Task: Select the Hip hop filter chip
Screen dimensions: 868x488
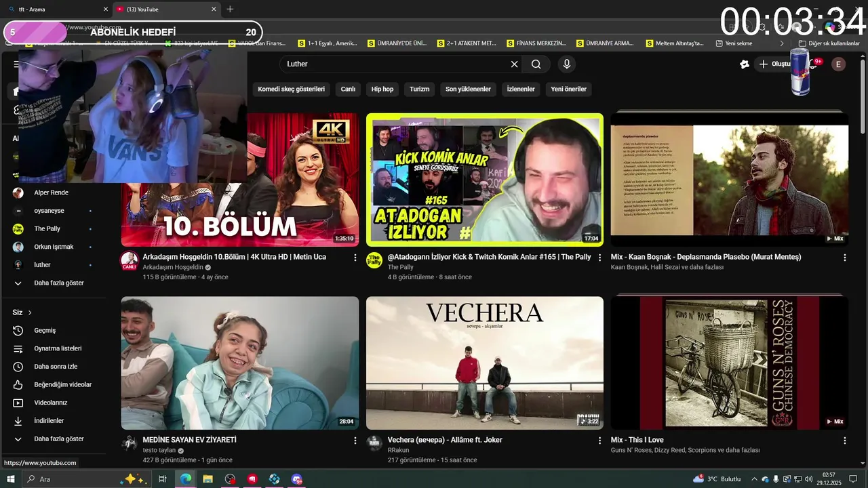Action: 382,89
